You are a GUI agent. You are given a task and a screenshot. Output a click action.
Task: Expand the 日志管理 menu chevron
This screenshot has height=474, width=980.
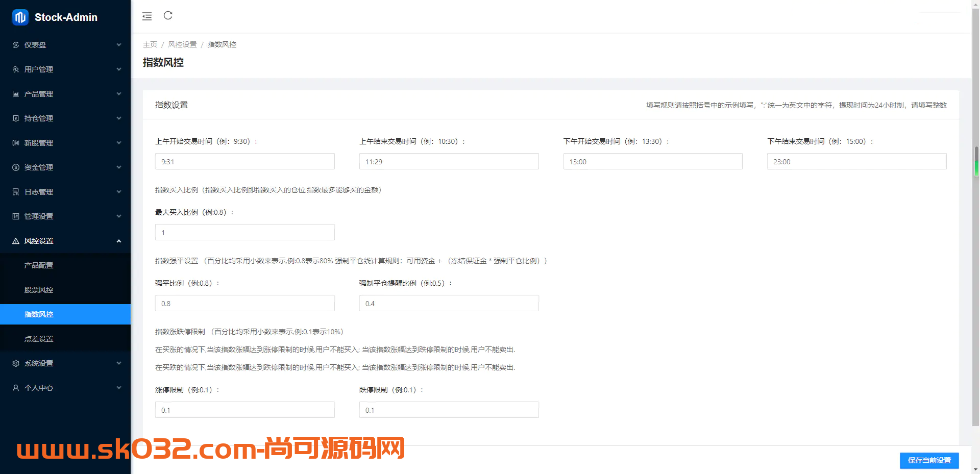coord(119,192)
